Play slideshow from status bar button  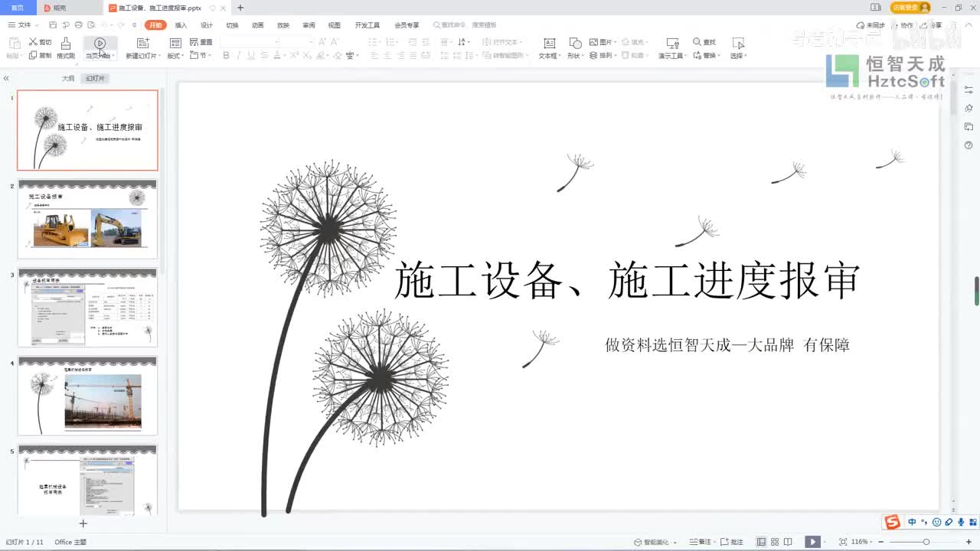812,542
